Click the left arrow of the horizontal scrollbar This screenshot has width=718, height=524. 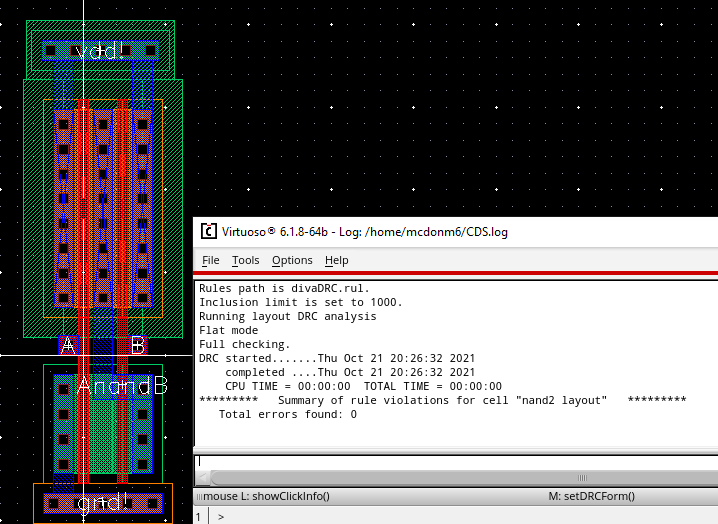click(204, 478)
